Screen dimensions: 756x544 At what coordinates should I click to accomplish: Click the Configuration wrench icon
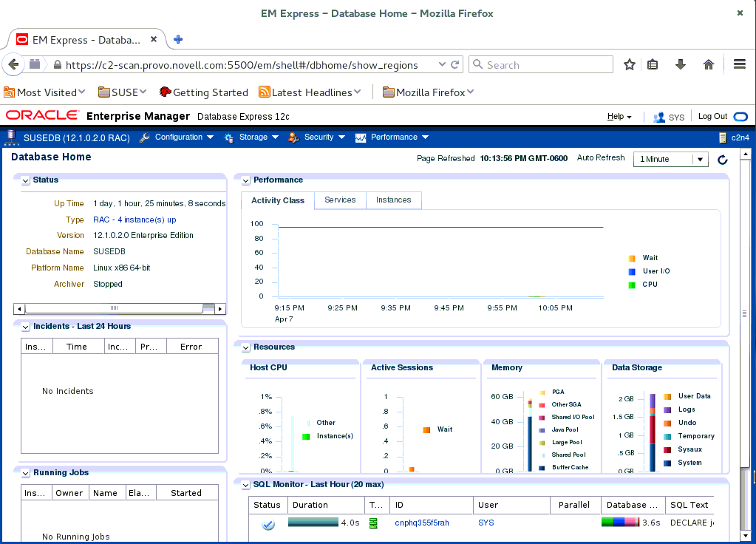pyautogui.click(x=144, y=138)
